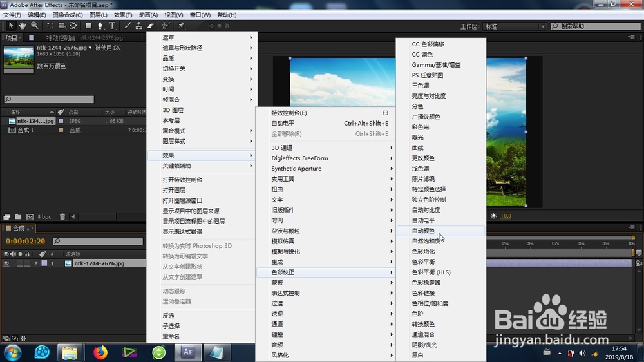The image size is (644, 362).
Task: Expand layer 1 properties triangle
Action: click(x=37, y=263)
